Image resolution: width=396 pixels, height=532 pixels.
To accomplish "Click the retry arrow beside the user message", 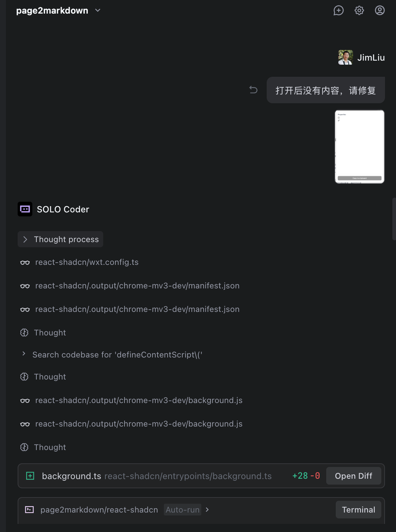I will click(x=253, y=90).
